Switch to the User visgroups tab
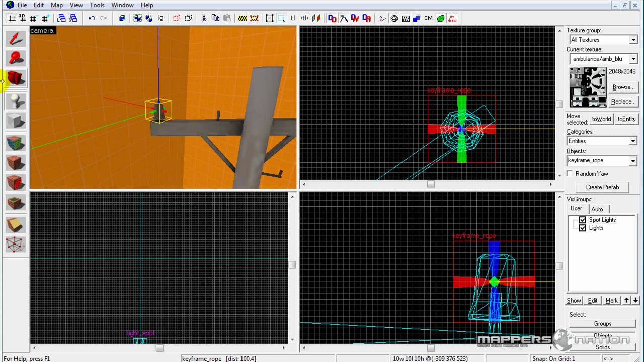Viewport: 644px width, 362px height. tap(576, 208)
